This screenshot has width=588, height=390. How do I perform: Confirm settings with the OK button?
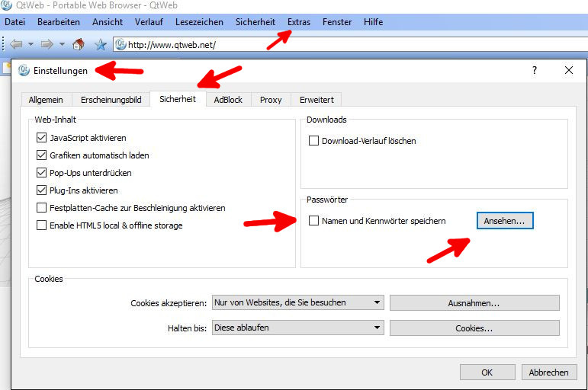click(487, 372)
